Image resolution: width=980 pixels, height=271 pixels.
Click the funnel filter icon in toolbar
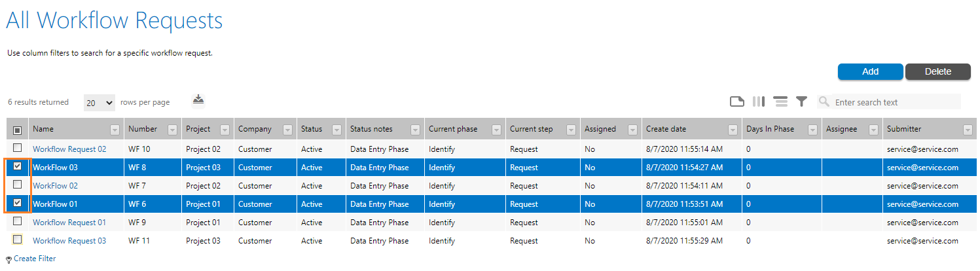click(x=801, y=101)
